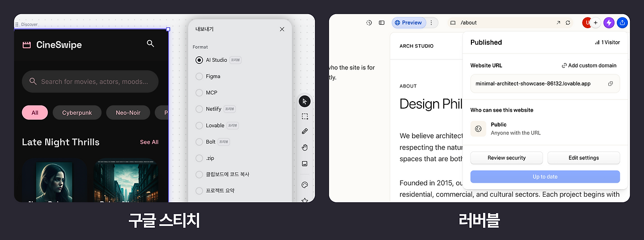Image resolution: width=644 pixels, height=240 pixels.
Task: Click the purple lightning bolt button
Action: (609, 23)
